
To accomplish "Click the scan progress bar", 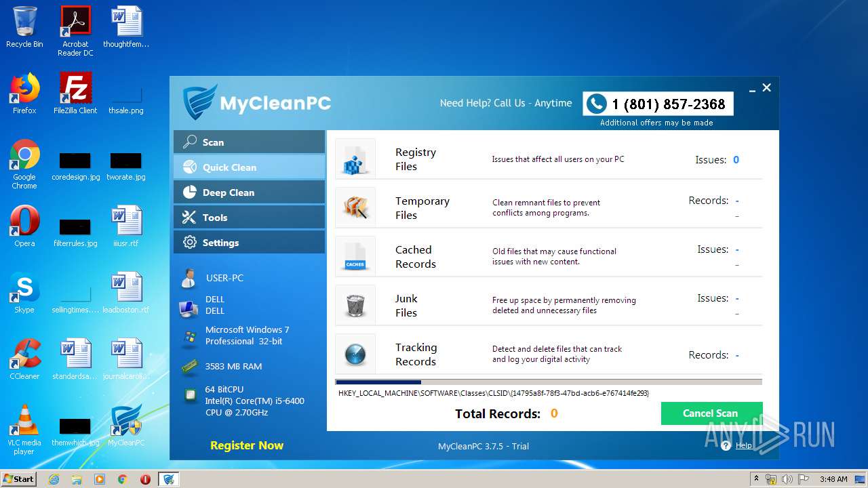I will pos(549,382).
